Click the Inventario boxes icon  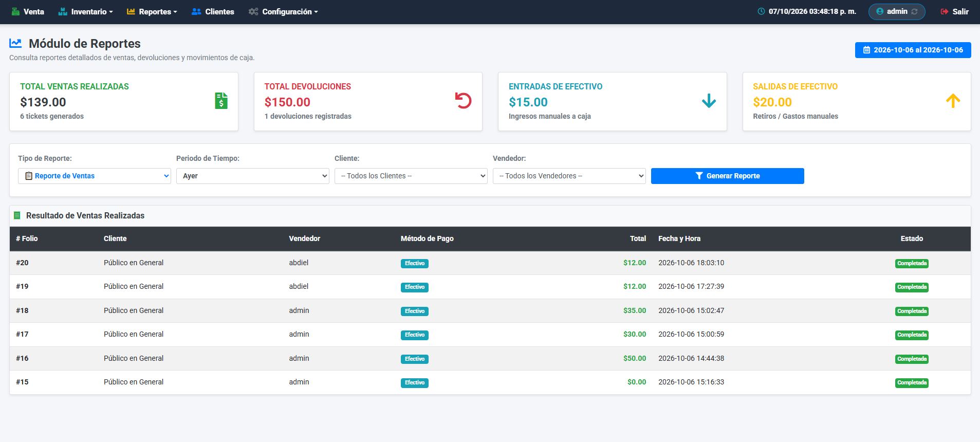coord(63,12)
